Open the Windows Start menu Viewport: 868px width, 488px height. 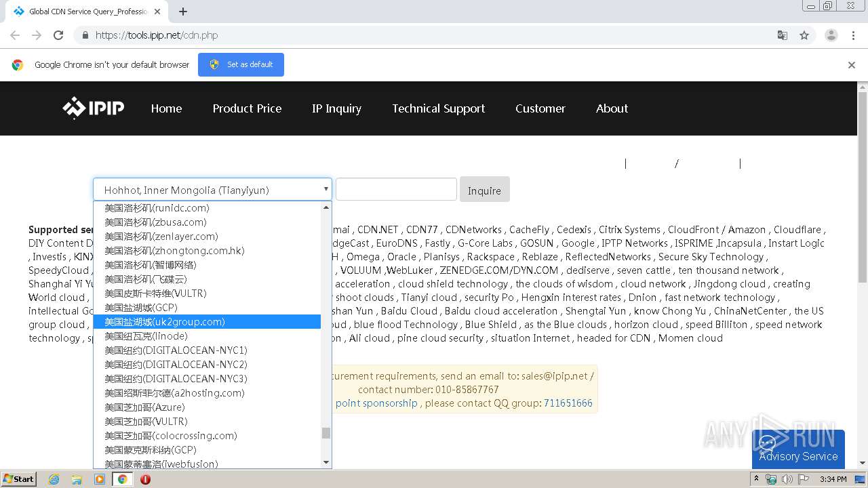(x=19, y=479)
